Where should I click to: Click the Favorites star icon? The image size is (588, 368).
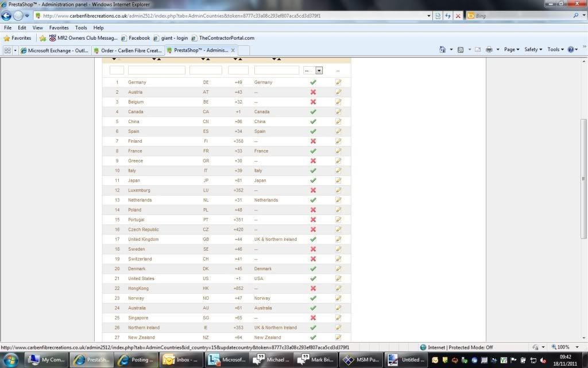(7, 38)
